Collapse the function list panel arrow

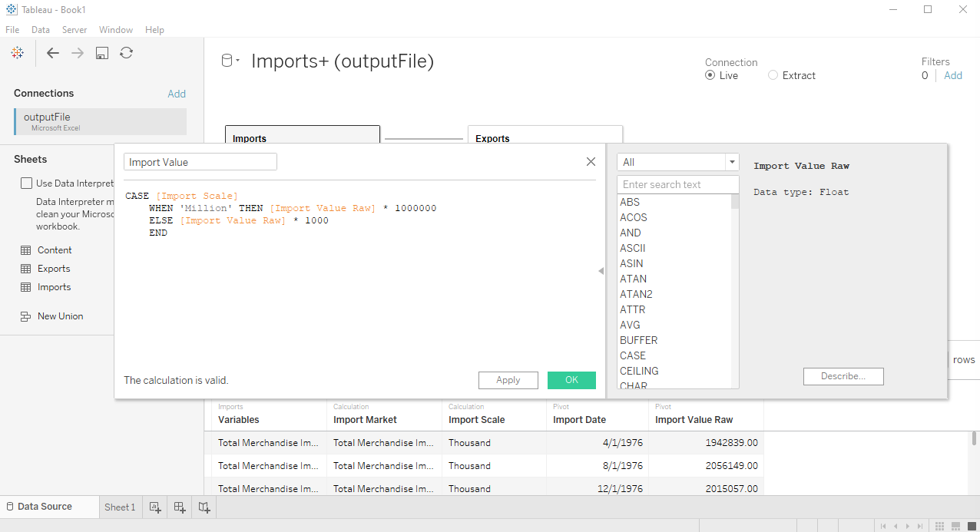click(601, 270)
